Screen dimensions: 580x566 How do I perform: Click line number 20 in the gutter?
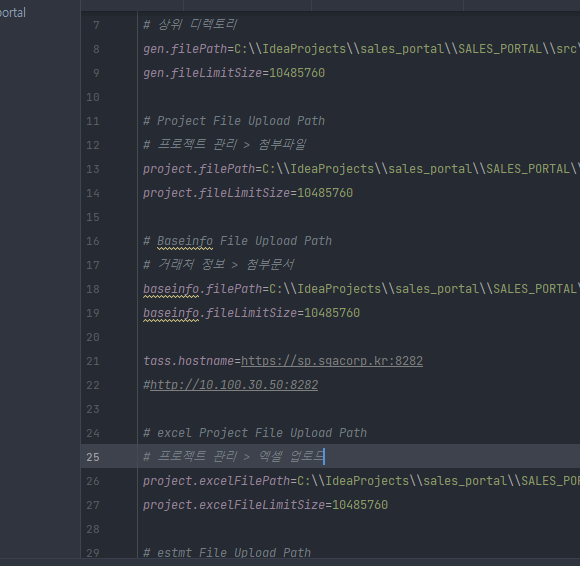pos(93,337)
